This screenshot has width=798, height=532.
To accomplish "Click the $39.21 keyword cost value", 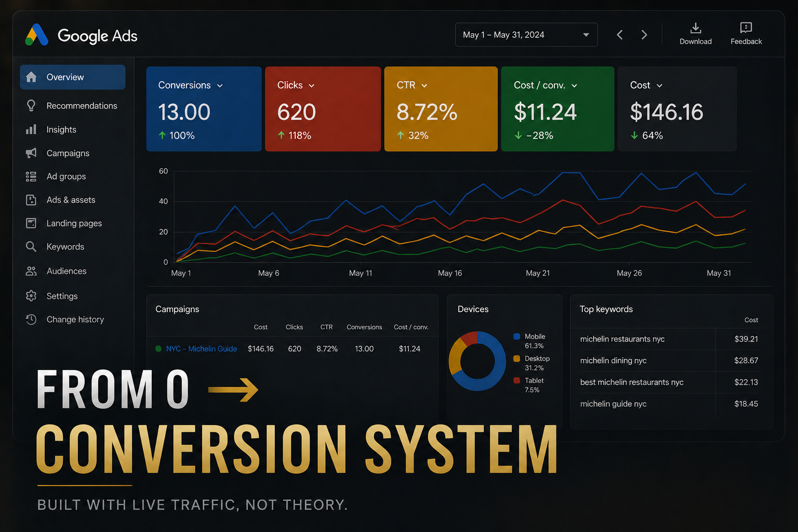I will click(746, 339).
